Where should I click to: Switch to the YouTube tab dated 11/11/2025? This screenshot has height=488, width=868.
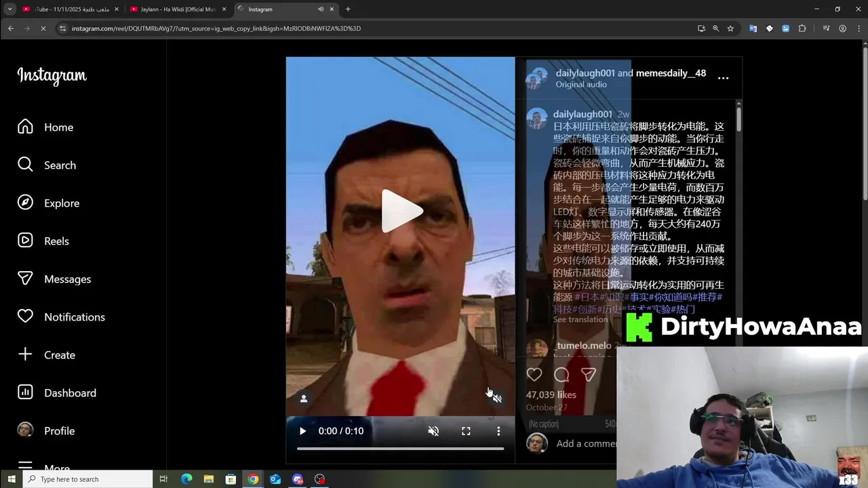coord(69,9)
